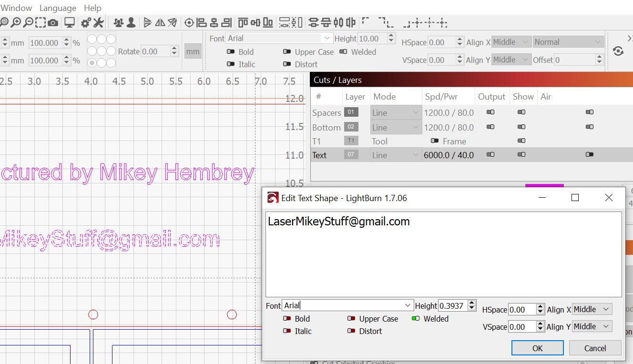Image resolution: width=633 pixels, height=364 pixels.
Task: Open Align X dropdown in Edit Text dialog
Action: click(x=592, y=309)
